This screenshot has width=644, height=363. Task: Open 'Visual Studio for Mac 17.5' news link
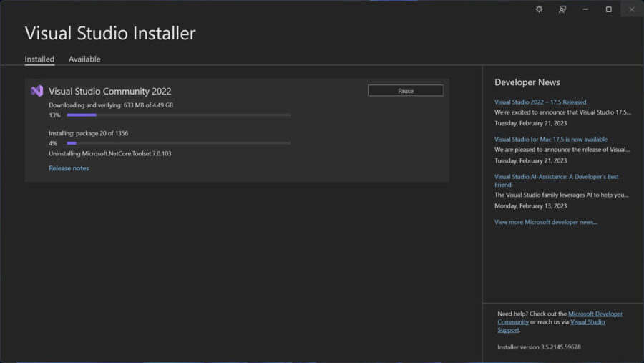coord(550,140)
